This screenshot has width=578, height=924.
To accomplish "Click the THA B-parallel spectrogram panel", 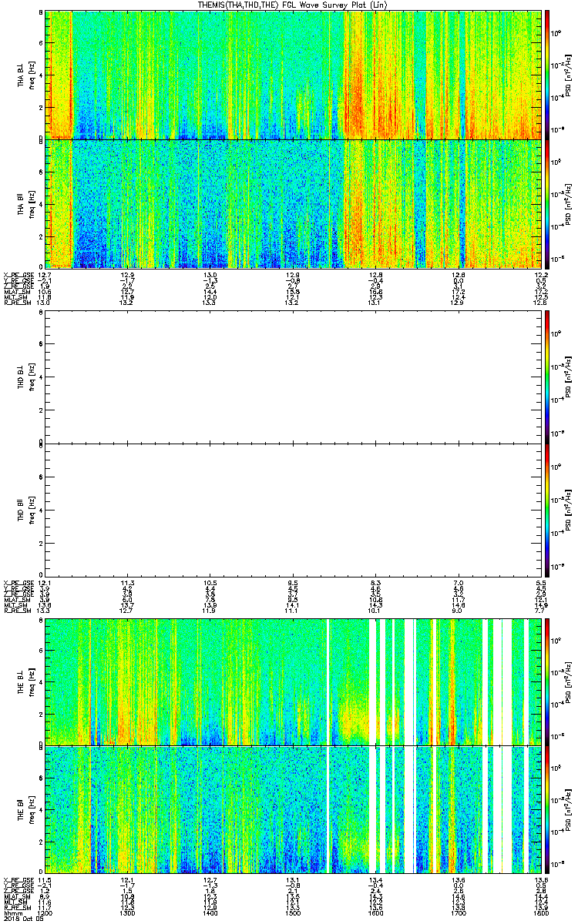I will pos(293,203).
